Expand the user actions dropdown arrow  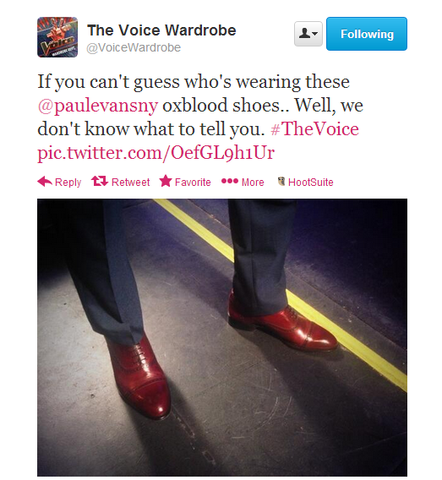click(x=315, y=34)
